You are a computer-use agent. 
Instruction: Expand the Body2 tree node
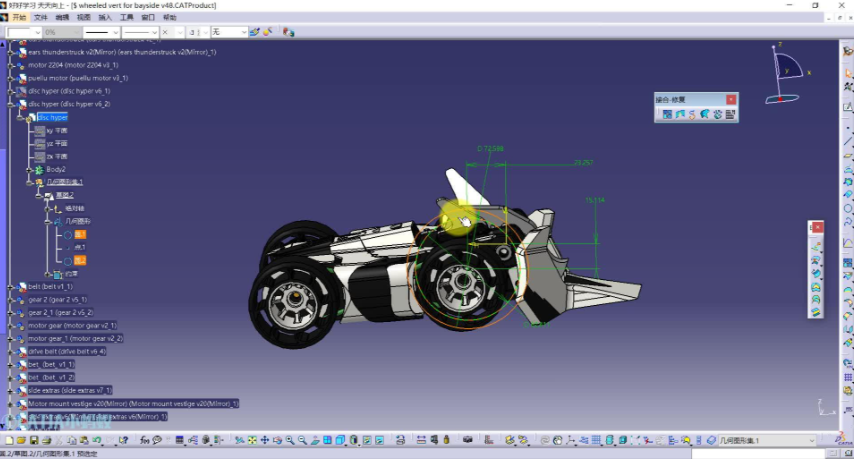click(x=29, y=170)
